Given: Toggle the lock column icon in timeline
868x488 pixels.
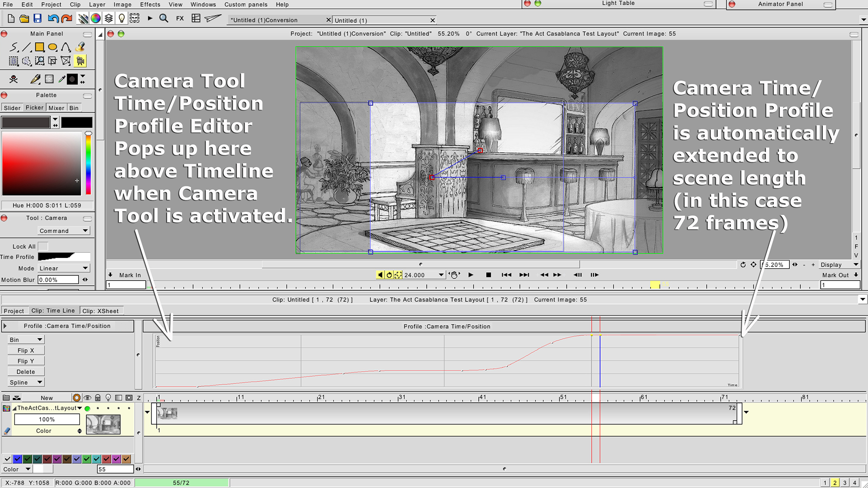Looking at the screenshot, I should pyautogui.click(x=98, y=398).
